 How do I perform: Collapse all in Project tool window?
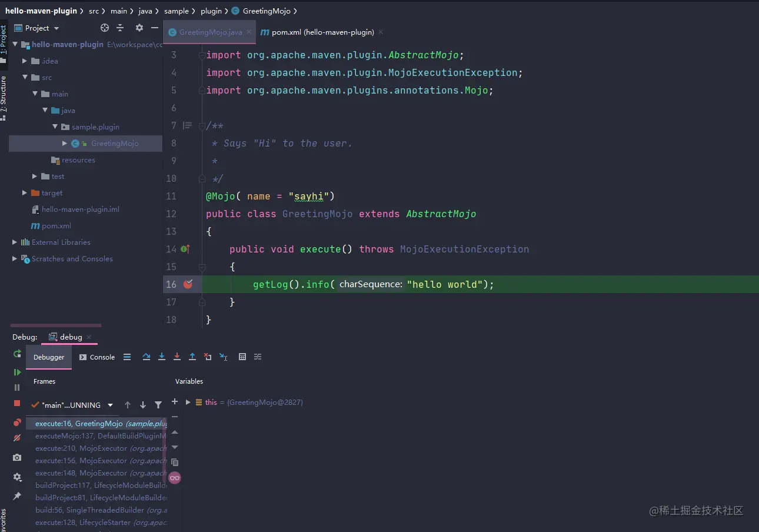tap(120, 28)
